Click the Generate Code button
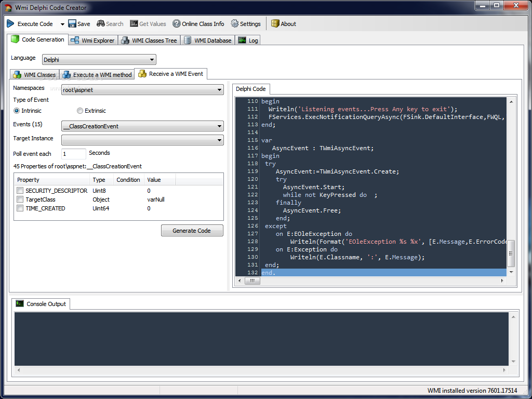The image size is (532, 399). (192, 231)
